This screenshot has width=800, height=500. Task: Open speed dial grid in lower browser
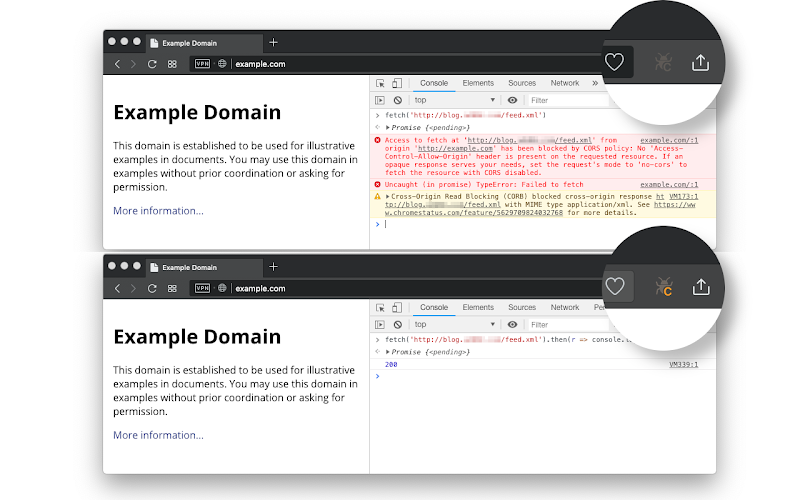172,288
